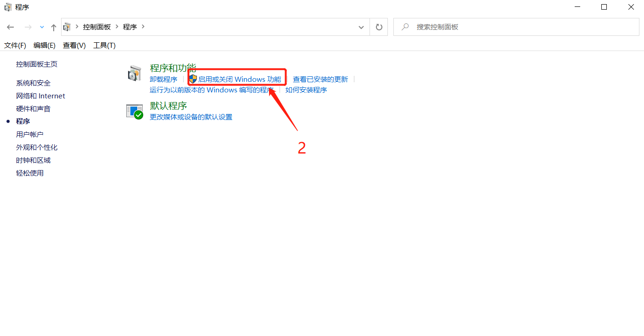Click the 卸载程序 link
Screen dimensions: 644x336
tap(163, 79)
